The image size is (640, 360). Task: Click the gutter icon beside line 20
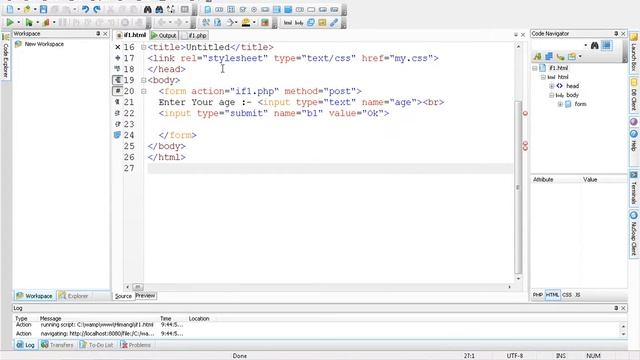(118, 91)
